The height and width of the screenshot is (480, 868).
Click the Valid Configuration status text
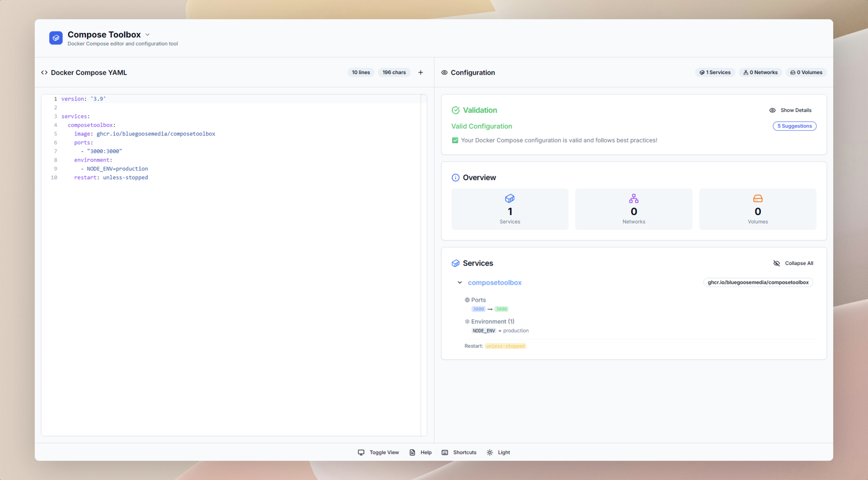click(x=481, y=126)
